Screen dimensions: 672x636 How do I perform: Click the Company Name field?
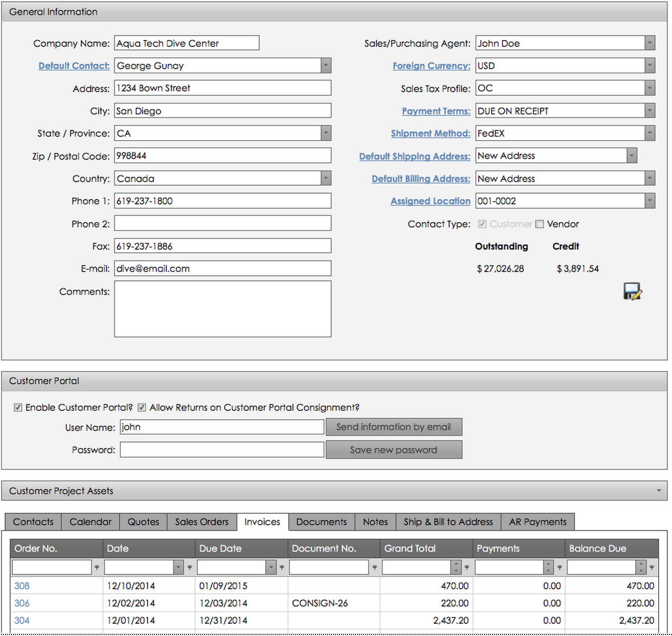click(187, 43)
